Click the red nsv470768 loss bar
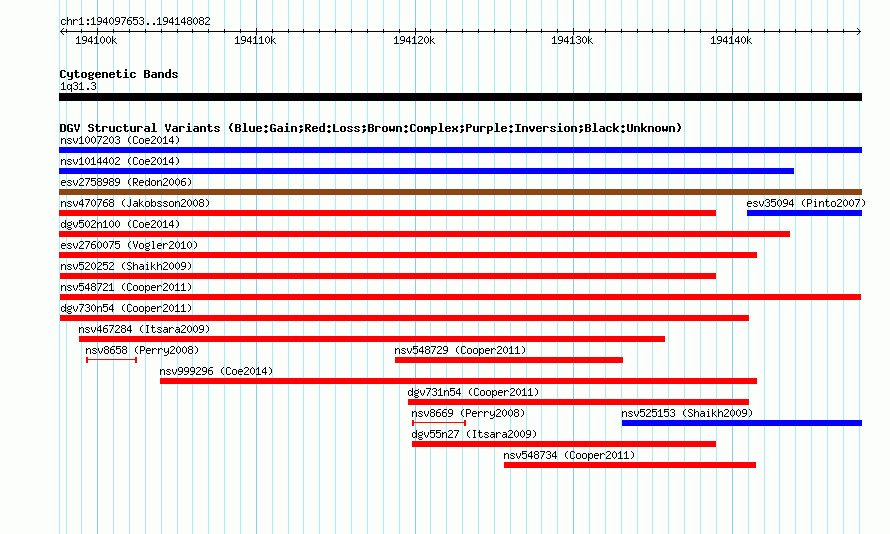This screenshot has width=890, height=534. 387,213
